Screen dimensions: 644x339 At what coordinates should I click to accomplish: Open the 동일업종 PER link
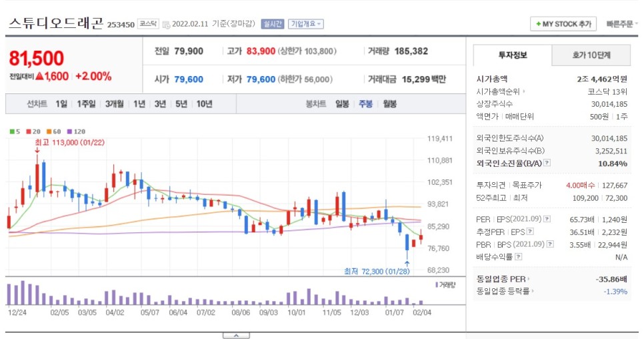tap(501, 279)
